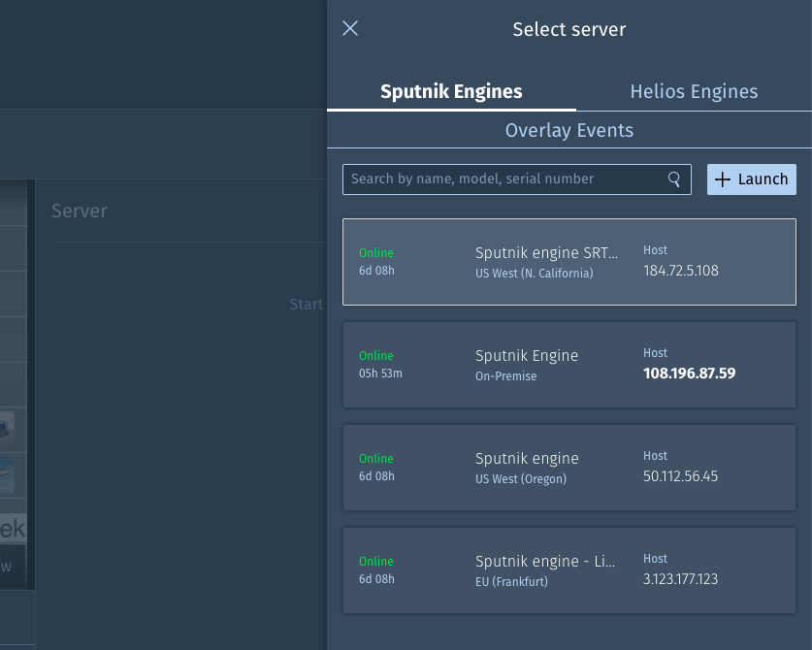
Task: Open the Helios Engines tab
Action: click(694, 92)
